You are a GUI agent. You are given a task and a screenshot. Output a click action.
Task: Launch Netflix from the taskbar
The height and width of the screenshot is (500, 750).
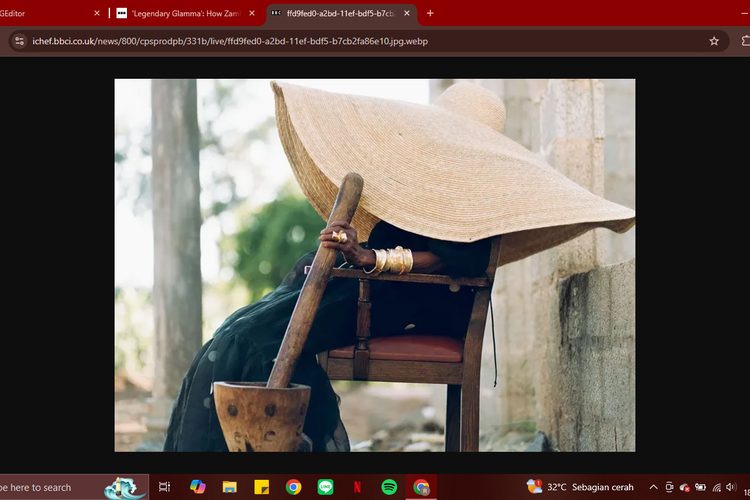[357, 487]
